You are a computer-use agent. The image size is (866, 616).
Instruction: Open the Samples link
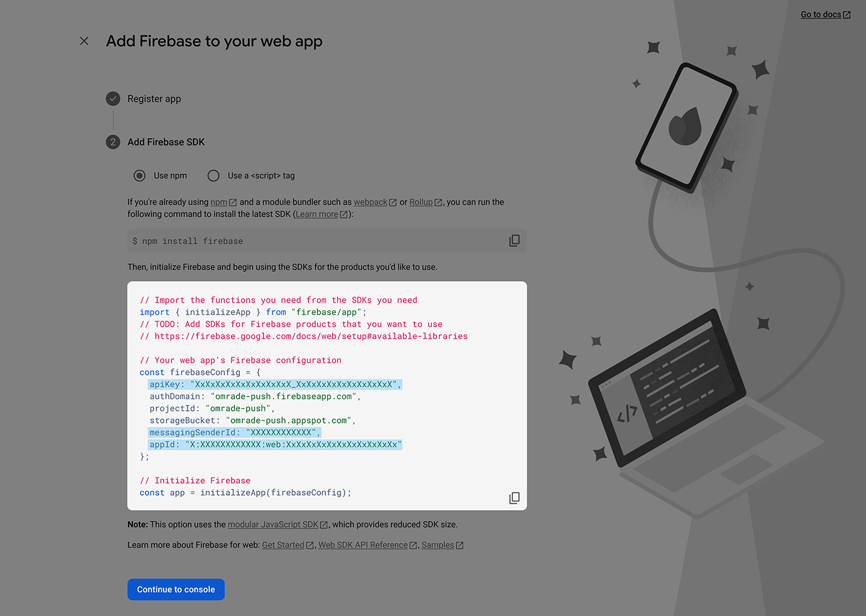(x=442, y=545)
